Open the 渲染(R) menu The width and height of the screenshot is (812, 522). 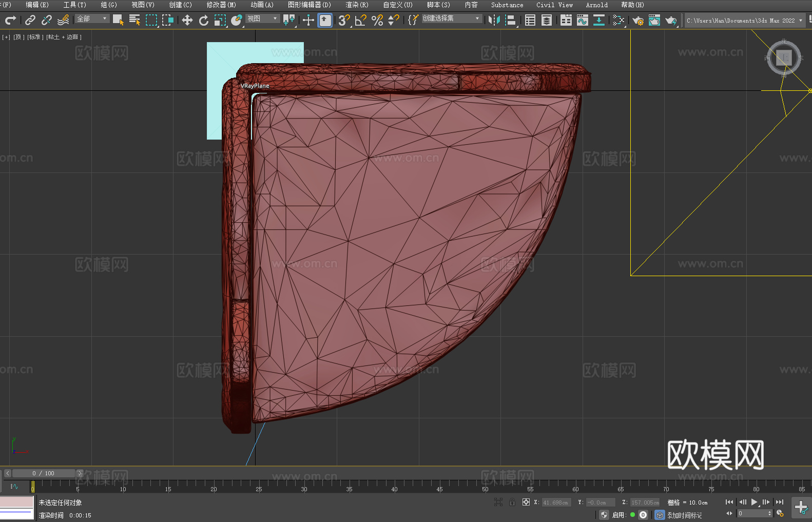(357, 5)
